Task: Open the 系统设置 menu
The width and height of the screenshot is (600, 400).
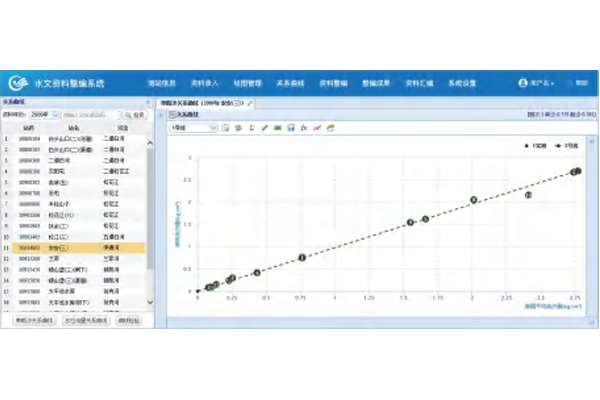Action: click(x=462, y=83)
